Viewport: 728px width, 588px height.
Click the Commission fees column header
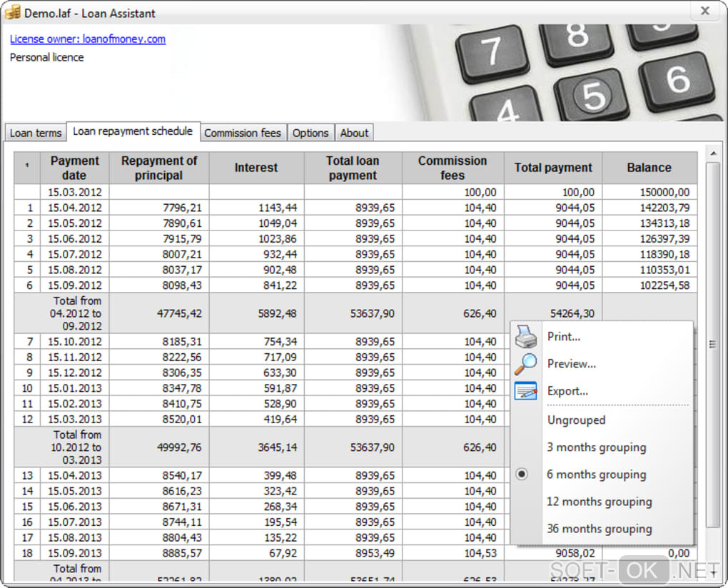[453, 168]
